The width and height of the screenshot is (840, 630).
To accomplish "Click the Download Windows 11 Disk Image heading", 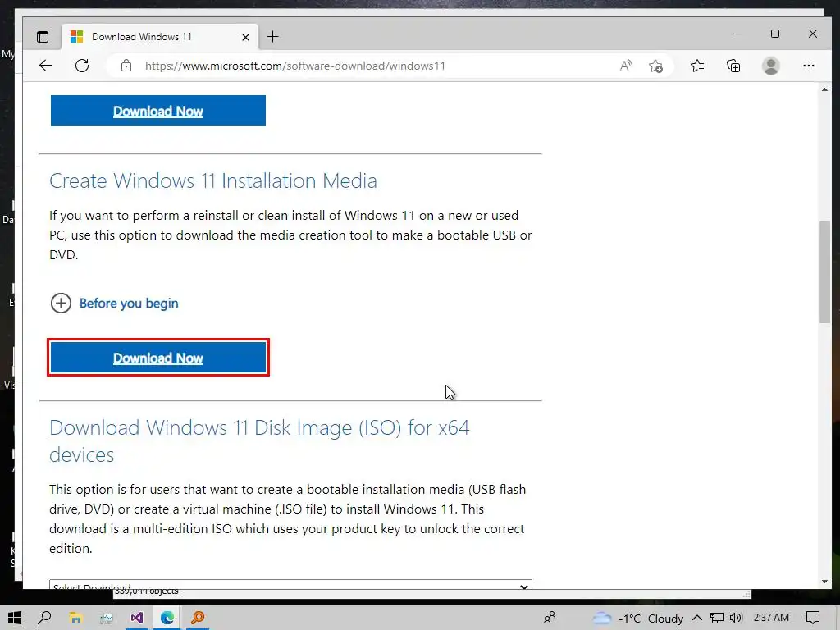I will 259,441.
